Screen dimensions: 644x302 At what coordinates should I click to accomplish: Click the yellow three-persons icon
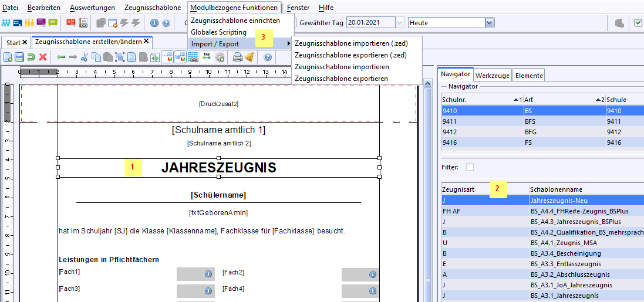pos(29,23)
